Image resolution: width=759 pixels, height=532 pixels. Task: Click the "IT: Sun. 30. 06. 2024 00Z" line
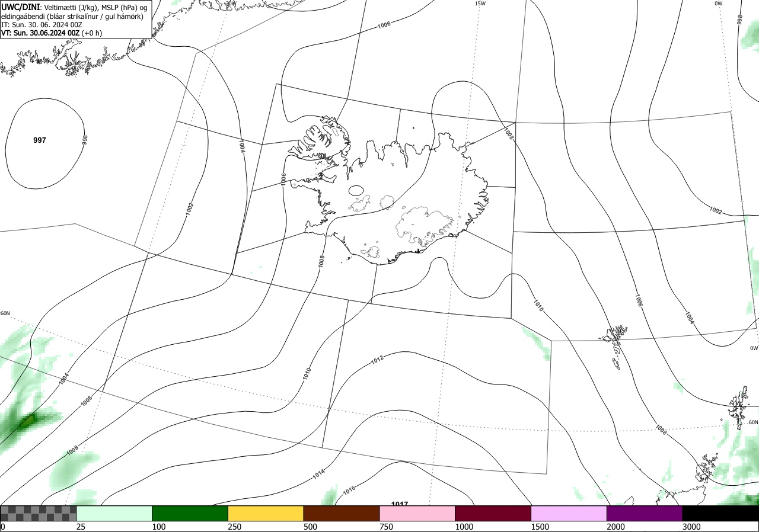[x=40, y=25]
